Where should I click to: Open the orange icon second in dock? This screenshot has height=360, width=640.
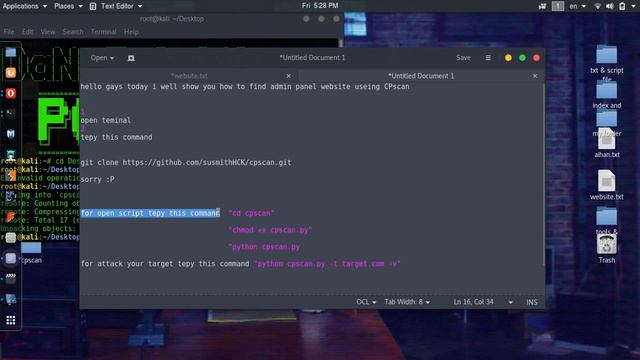click(x=11, y=73)
